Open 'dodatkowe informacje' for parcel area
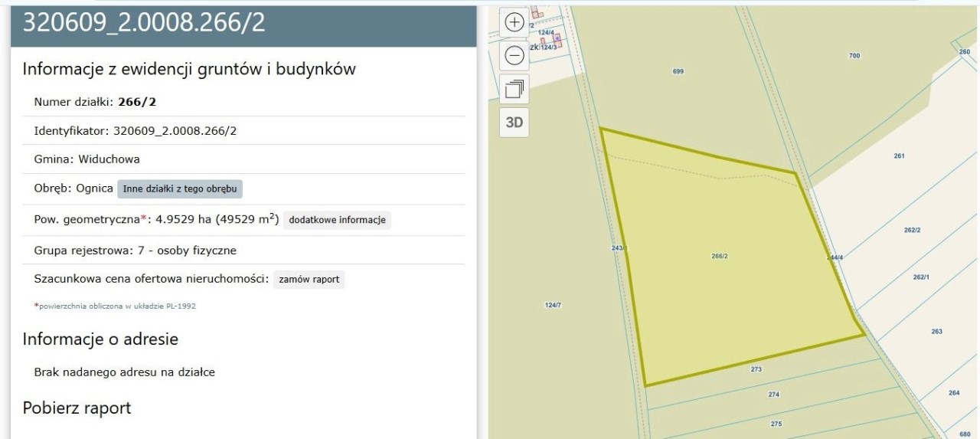The image size is (980, 439). click(x=337, y=220)
